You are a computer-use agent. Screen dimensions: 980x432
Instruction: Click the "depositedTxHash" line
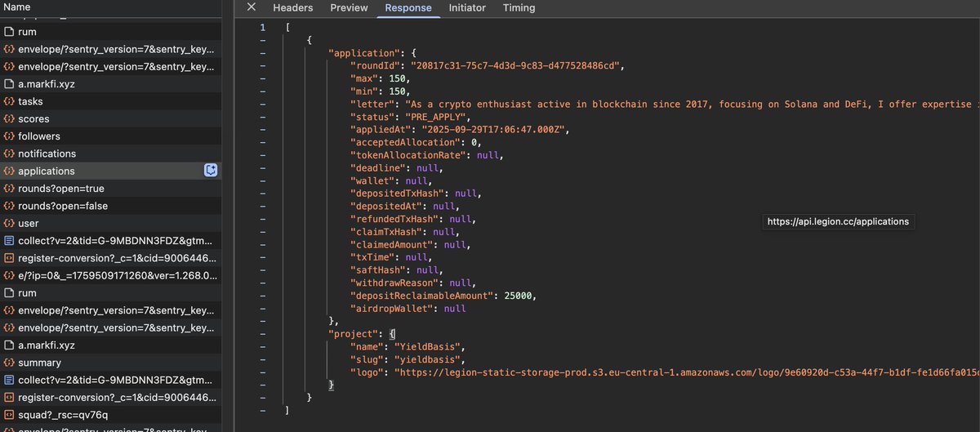[416, 194]
